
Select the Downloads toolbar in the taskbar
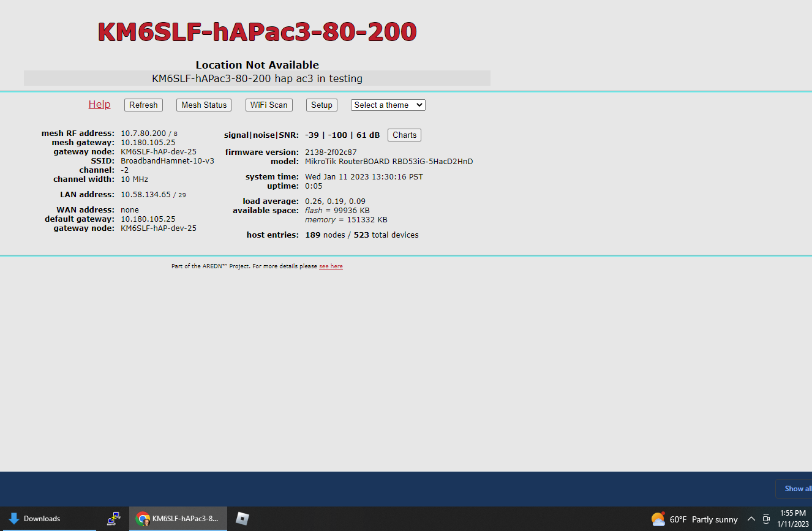click(42, 518)
